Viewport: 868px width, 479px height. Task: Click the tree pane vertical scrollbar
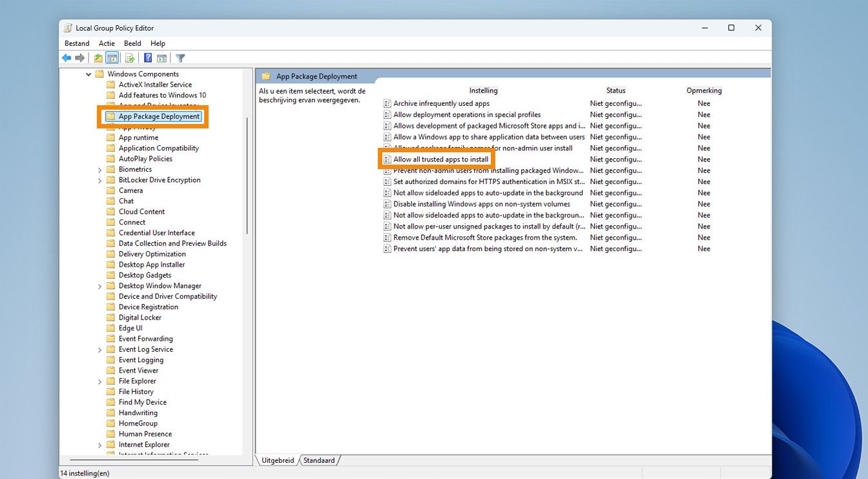click(x=247, y=174)
